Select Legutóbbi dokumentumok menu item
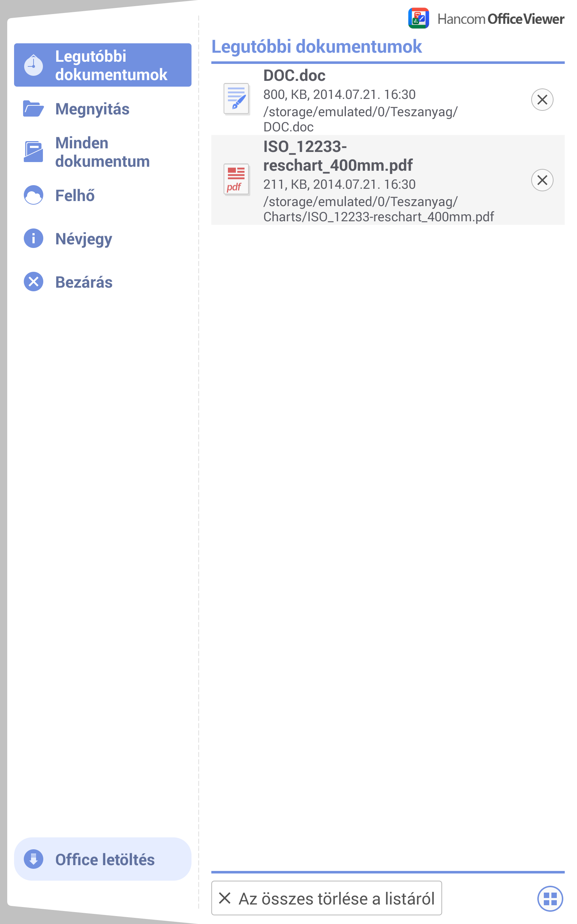Screen dimensions: 577x924 tap(103, 65)
